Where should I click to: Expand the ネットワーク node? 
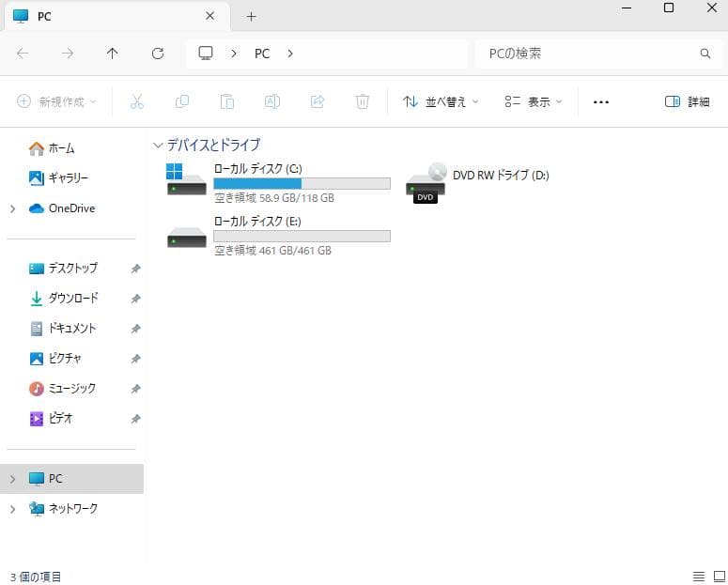click(12, 509)
